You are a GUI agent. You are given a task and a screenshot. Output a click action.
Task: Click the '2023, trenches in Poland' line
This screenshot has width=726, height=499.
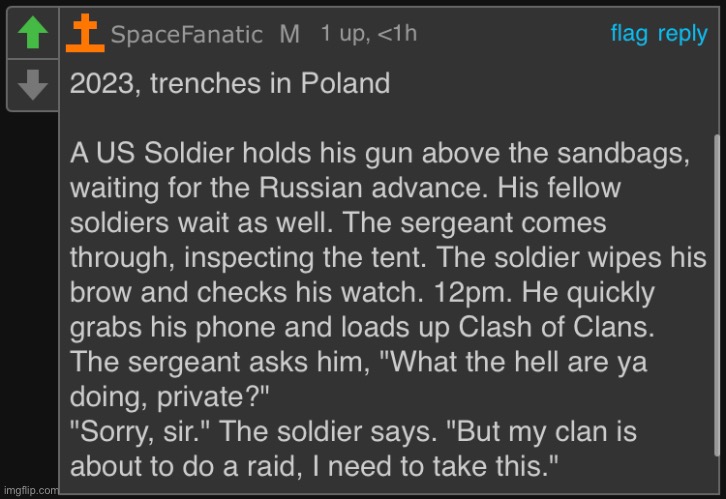tap(230, 84)
